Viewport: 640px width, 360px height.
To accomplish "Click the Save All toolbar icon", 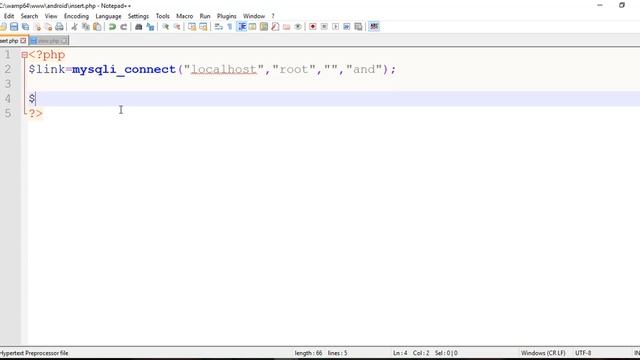I will click(25, 27).
